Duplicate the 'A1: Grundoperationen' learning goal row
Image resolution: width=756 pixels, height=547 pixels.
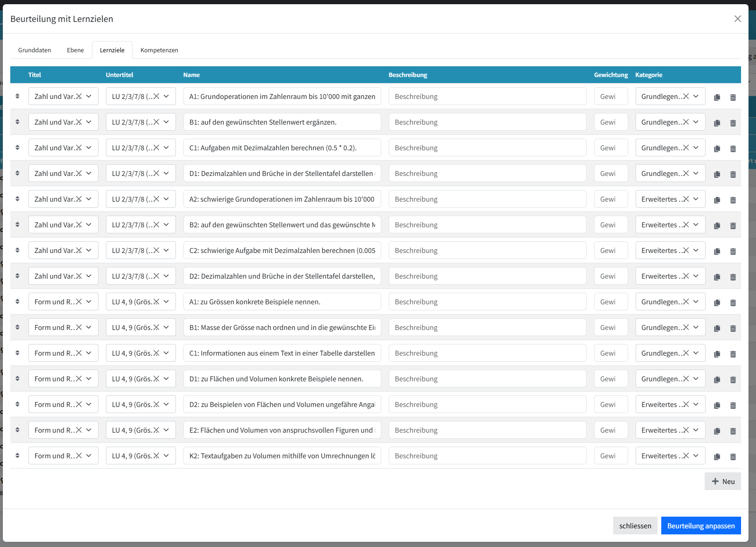tap(717, 97)
